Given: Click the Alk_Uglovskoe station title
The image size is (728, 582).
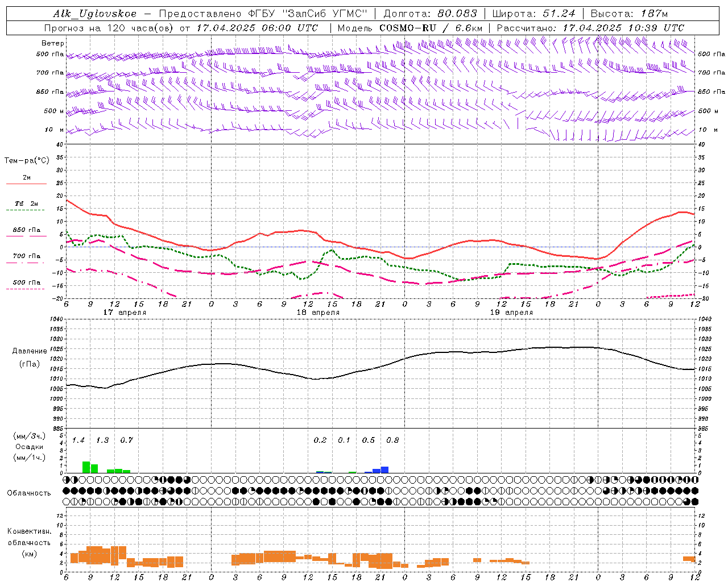Looking at the screenshot, I should (x=94, y=14).
